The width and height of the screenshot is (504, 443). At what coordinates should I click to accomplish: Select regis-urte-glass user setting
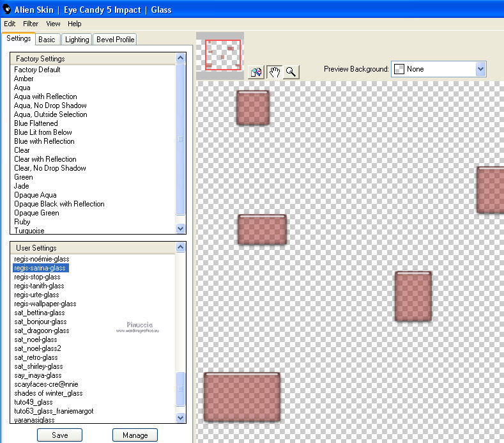(36, 295)
